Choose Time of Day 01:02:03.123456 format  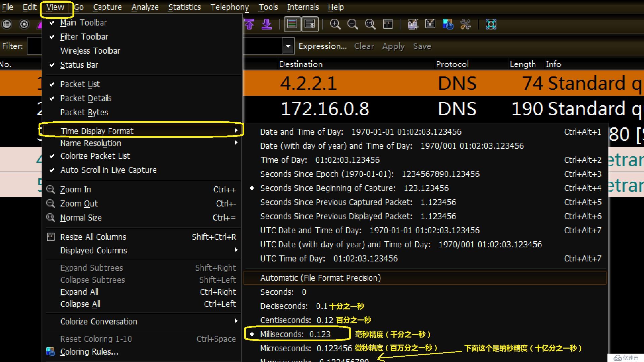(x=425, y=160)
